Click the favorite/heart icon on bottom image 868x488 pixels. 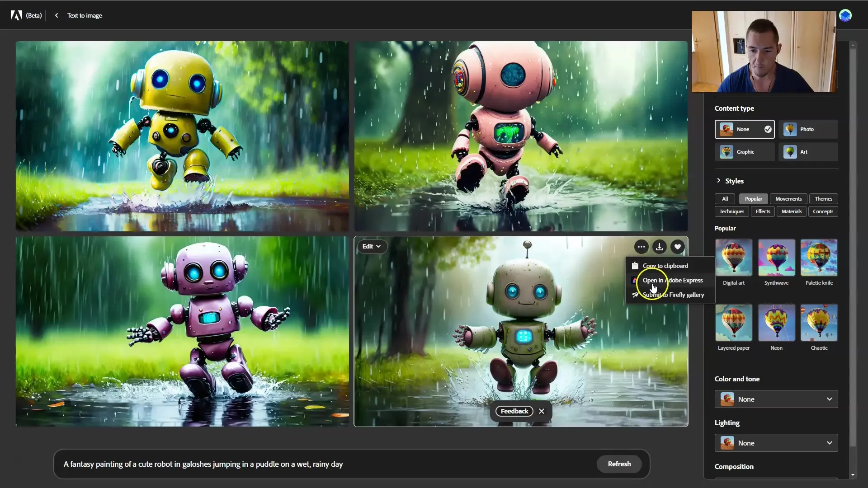coord(678,246)
